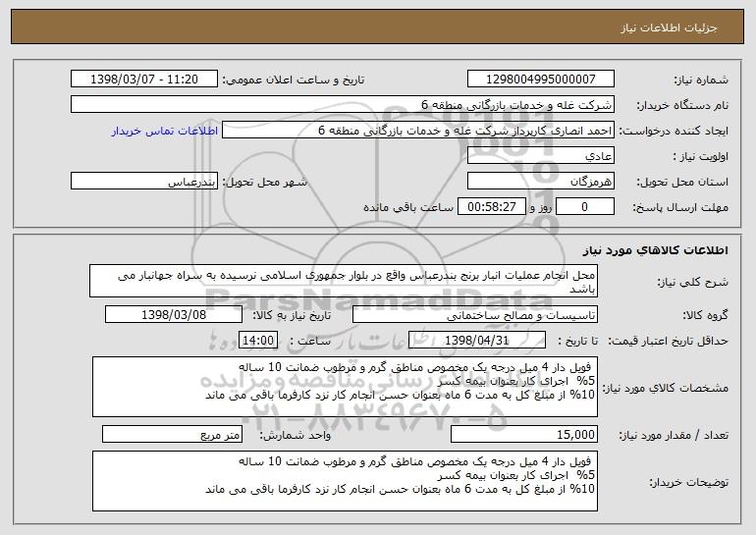Click the unit field متر مربع

point(172,434)
